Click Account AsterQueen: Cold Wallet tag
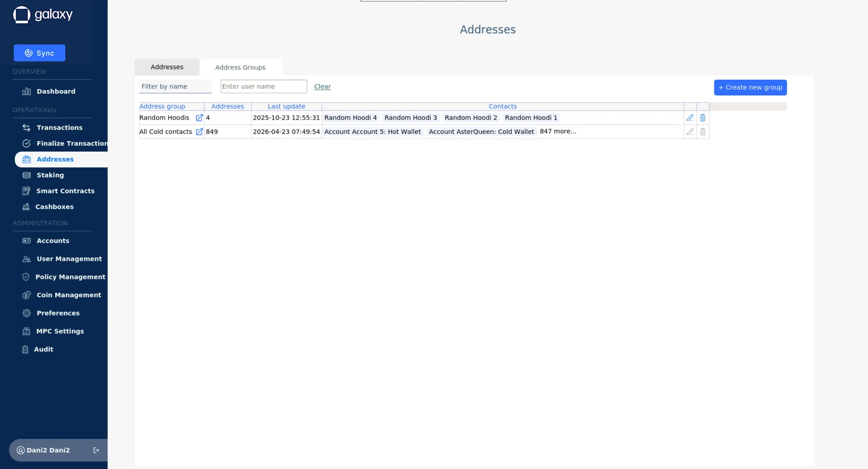Screen dimensions: 868x469 tap(482, 132)
